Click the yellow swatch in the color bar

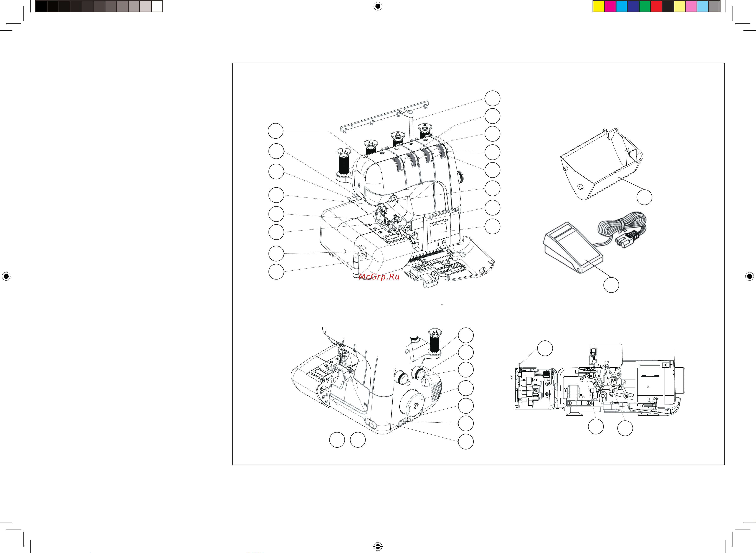tap(599, 6)
